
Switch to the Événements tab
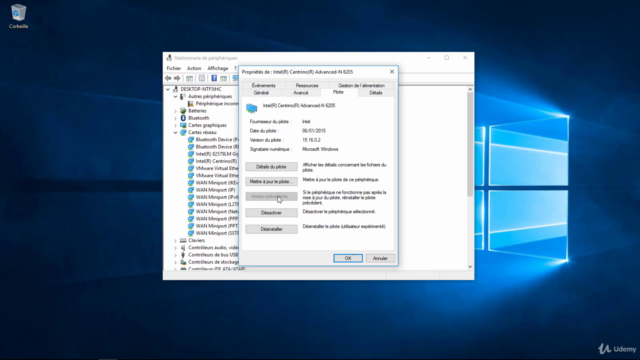(x=264, y=85)
